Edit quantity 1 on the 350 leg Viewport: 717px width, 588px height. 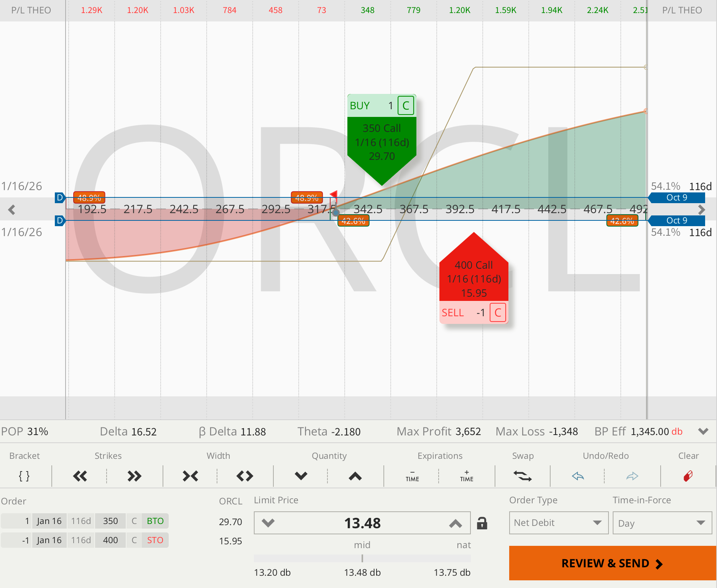[16, 521]
